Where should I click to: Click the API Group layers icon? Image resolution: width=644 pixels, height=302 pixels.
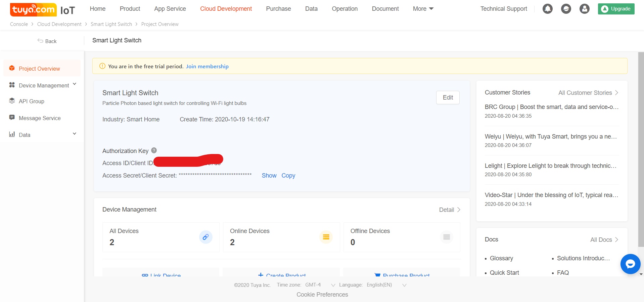click(x=12, y=101)
